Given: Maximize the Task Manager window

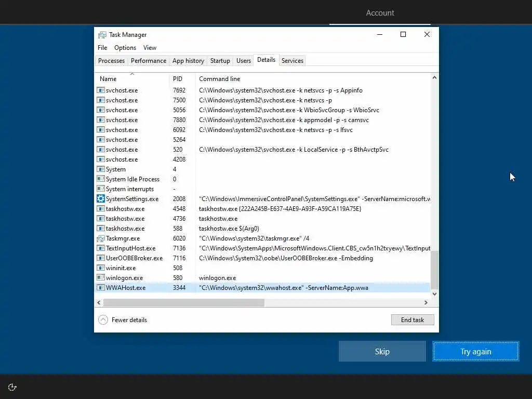Looking at the screenshot, I should click(403, 35).
